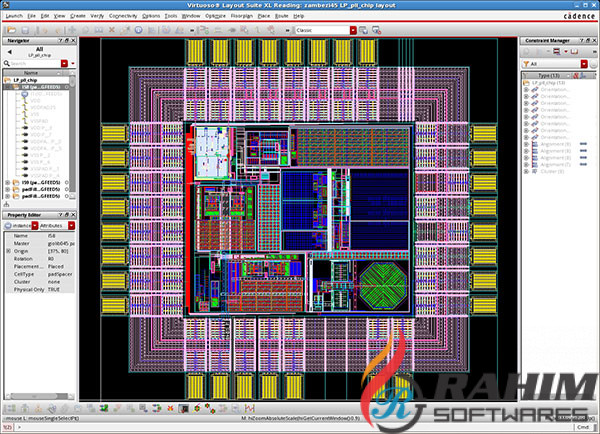Click the green checkmark icon in bottom toolbar
The image size is (600, 434).
coord(103,409)
